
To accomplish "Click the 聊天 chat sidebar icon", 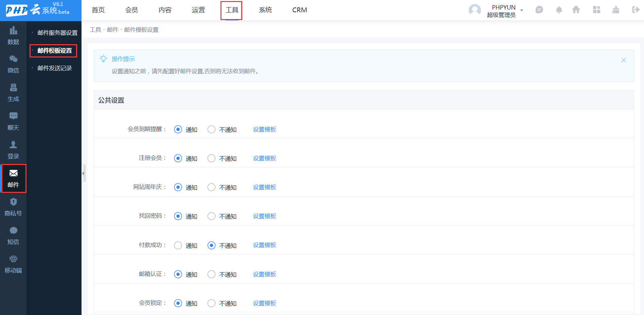I will point(13,121).
